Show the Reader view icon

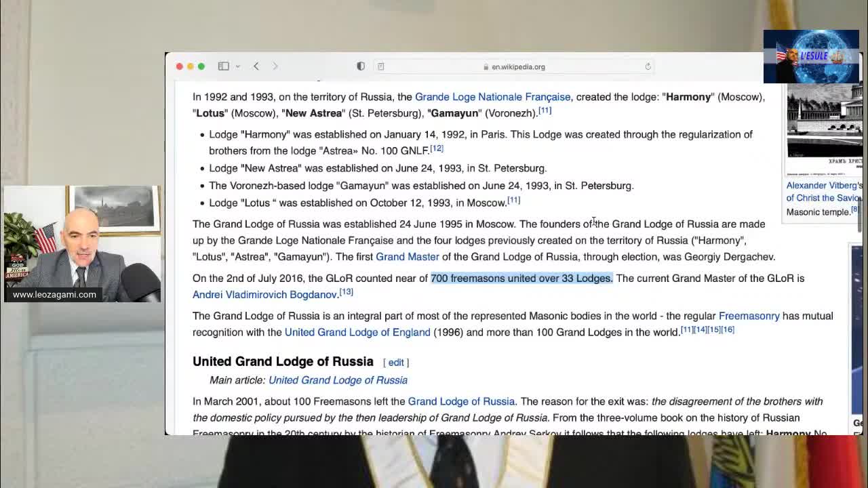[x=381, y=66]
